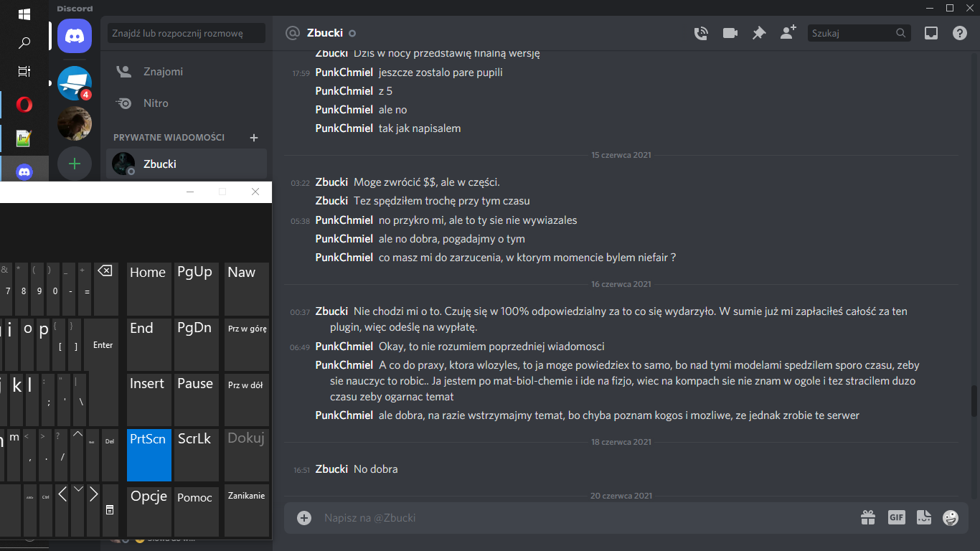Image resolution: width=980 pixels, height=551 pixels.
Task: Create a new private message with plus
Action: tap(253, 138)
